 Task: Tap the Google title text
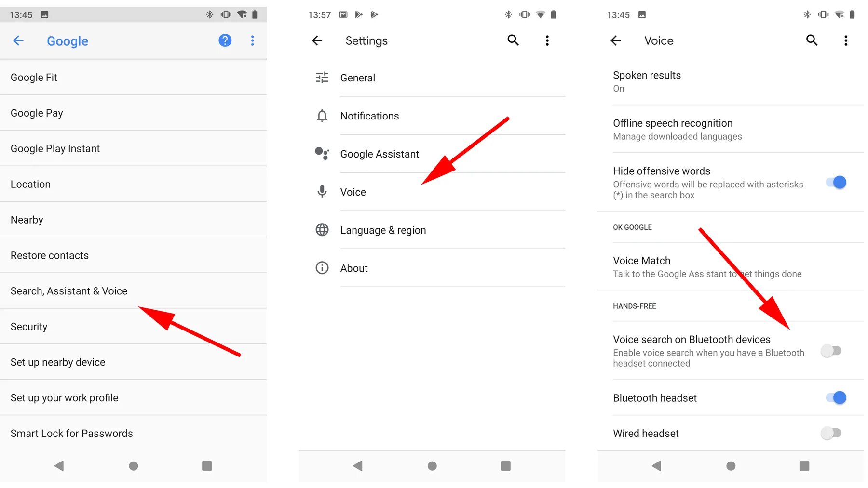tap(68, 41)
